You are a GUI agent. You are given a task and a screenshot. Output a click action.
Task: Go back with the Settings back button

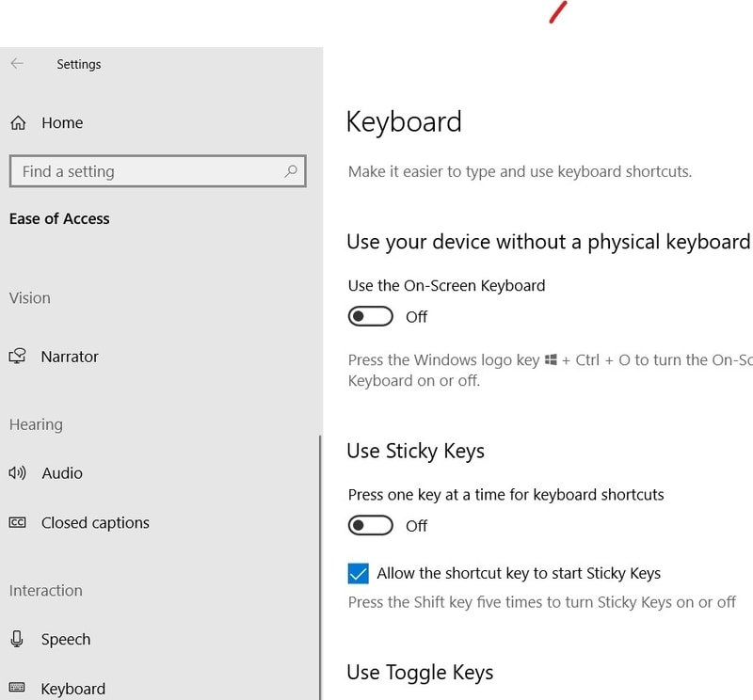[17, 63]
